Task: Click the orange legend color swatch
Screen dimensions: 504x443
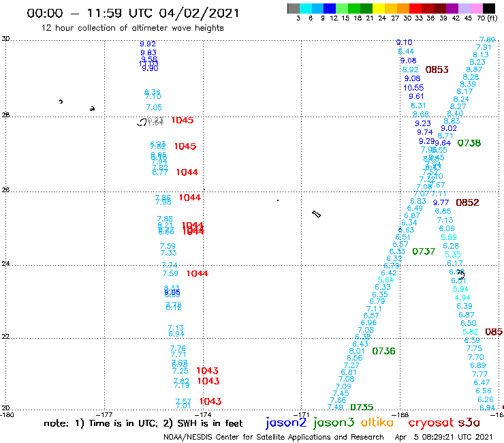Action: (403, 8)
